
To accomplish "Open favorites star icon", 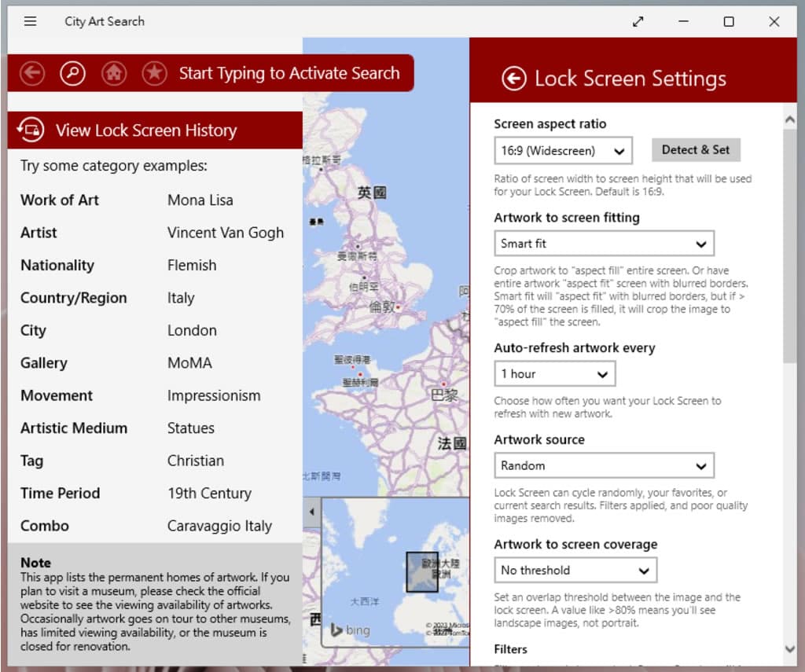I will tap(155, 73).
